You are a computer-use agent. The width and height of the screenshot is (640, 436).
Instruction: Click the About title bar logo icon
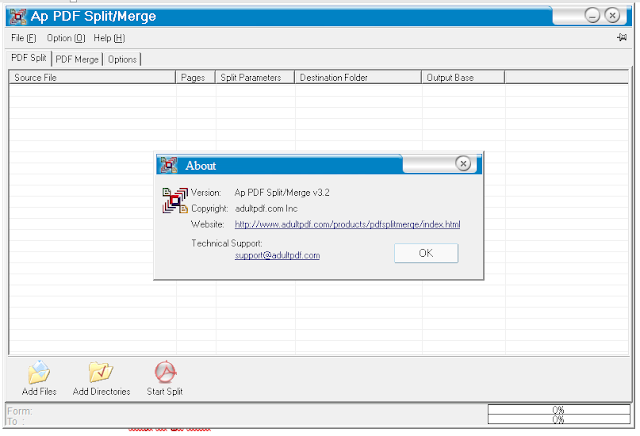click(169, 165)
